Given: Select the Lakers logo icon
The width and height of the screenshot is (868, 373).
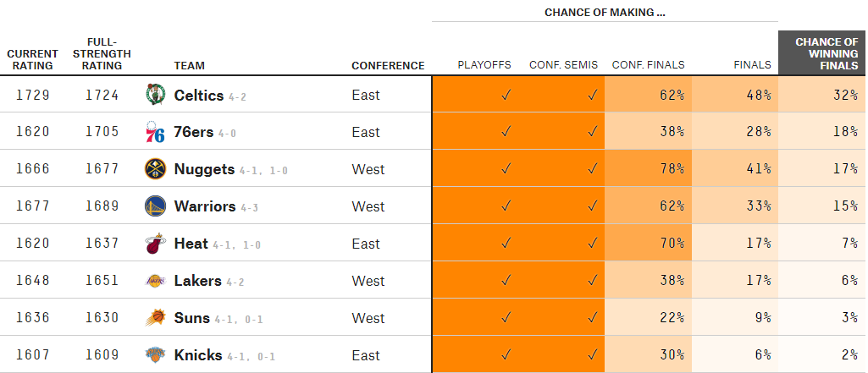Looking at the screenshot, I should tap(155, 281).
